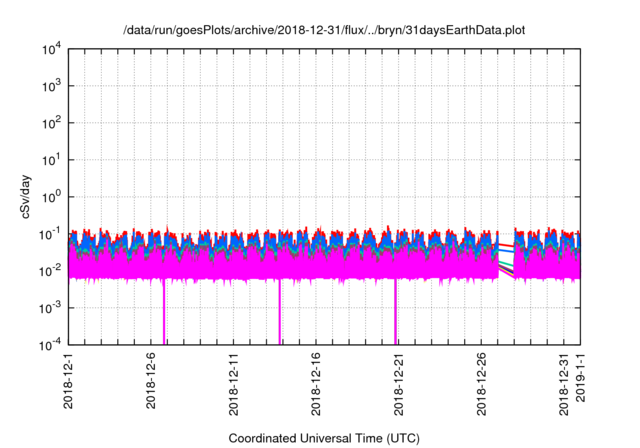Click the 2019-1-1 date tick label
Viewport: 640px width, 448px height.
coord(580,377)
